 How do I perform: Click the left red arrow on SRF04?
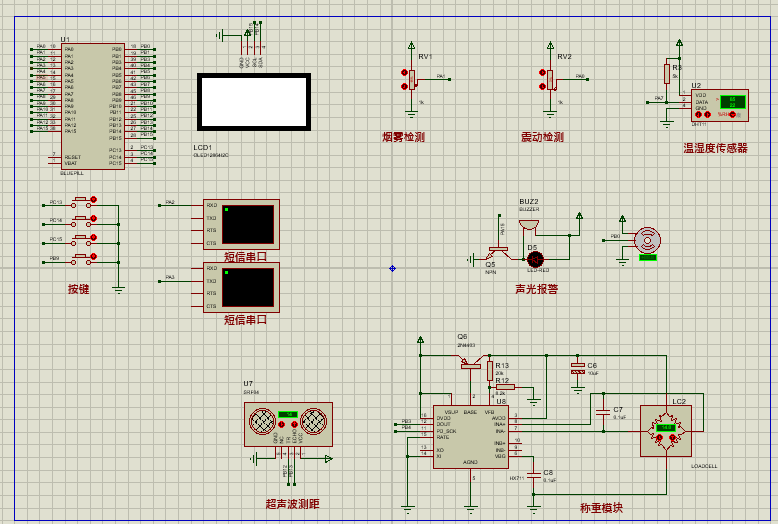(x=281, y=425)
